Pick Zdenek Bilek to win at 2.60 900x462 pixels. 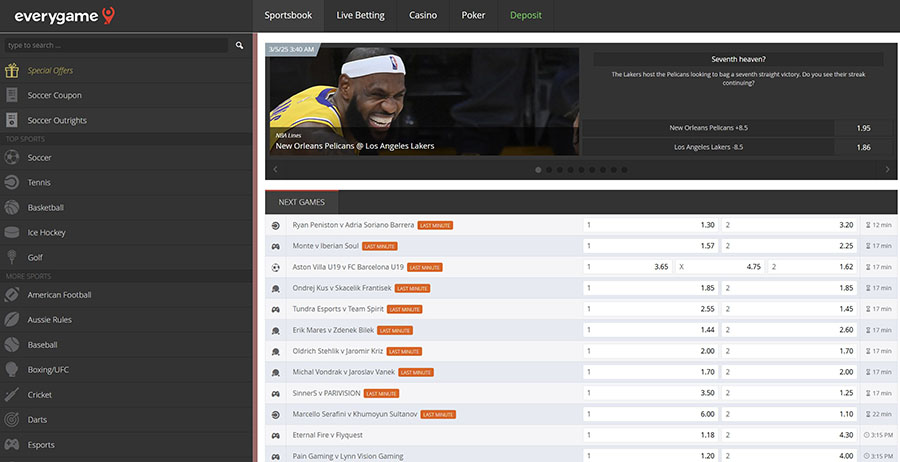click(x=789, y=330)
